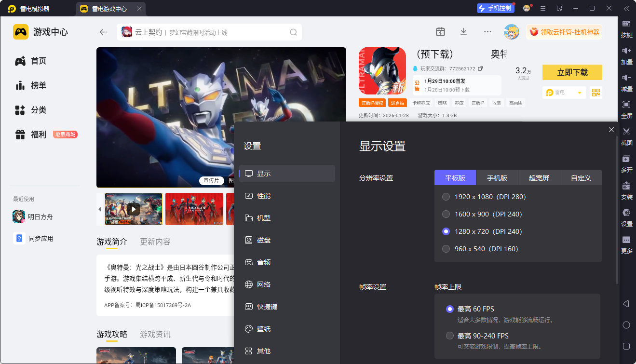Take a screenshot with 截图

[626, 136]
